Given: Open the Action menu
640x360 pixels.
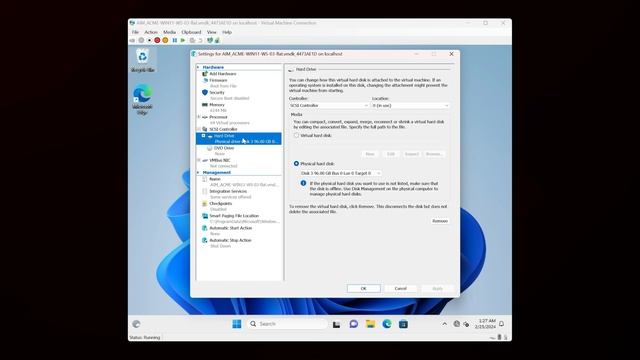Looking at the screenshot, I should coord(151,32).
